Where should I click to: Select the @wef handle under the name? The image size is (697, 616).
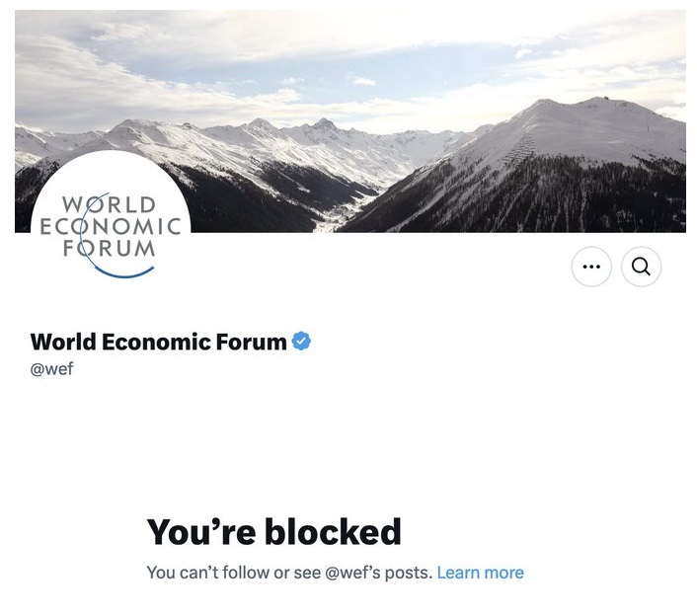[x=52, y=369]
